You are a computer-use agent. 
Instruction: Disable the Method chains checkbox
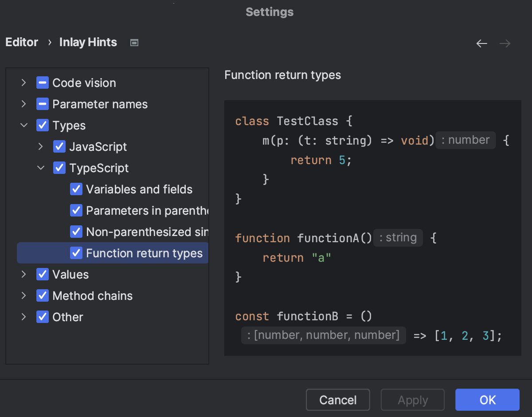click(43, 295)
